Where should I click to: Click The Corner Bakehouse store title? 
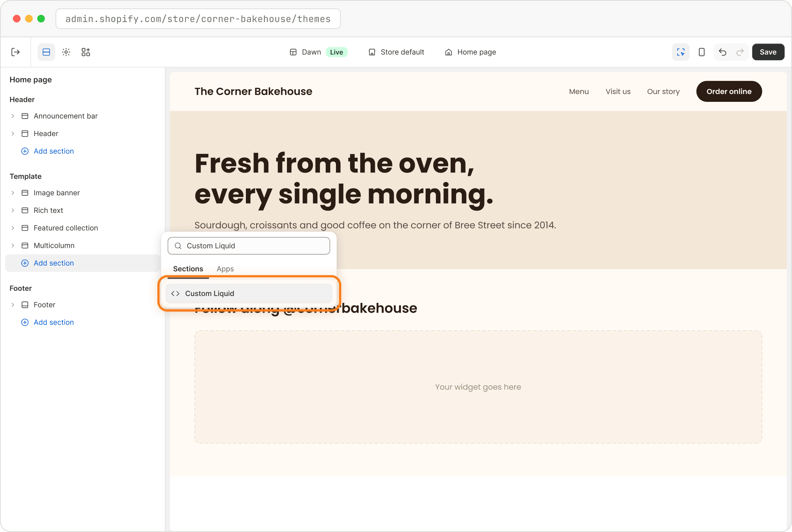[x=253, y=92]
